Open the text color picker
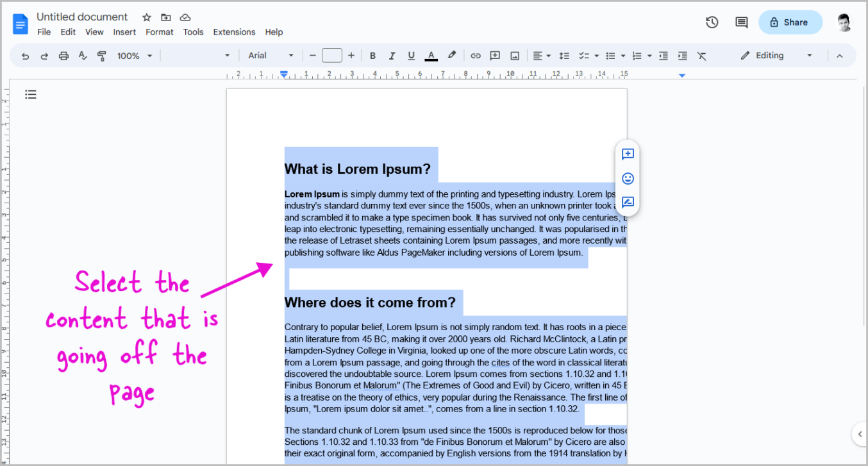The image size is (868, 466). pyautogui.click(x=431, y=56)
